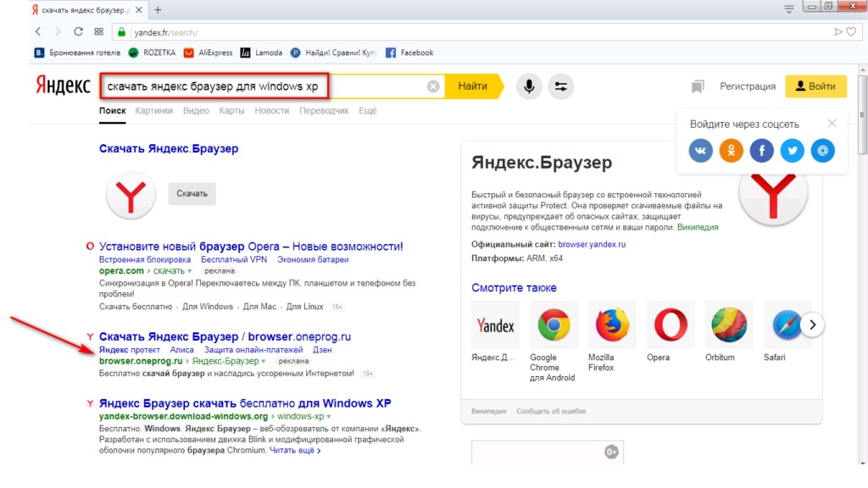Click the Войти login button
Image resolution: width=868 pixels, height=488 pixels.
[816, 86]
